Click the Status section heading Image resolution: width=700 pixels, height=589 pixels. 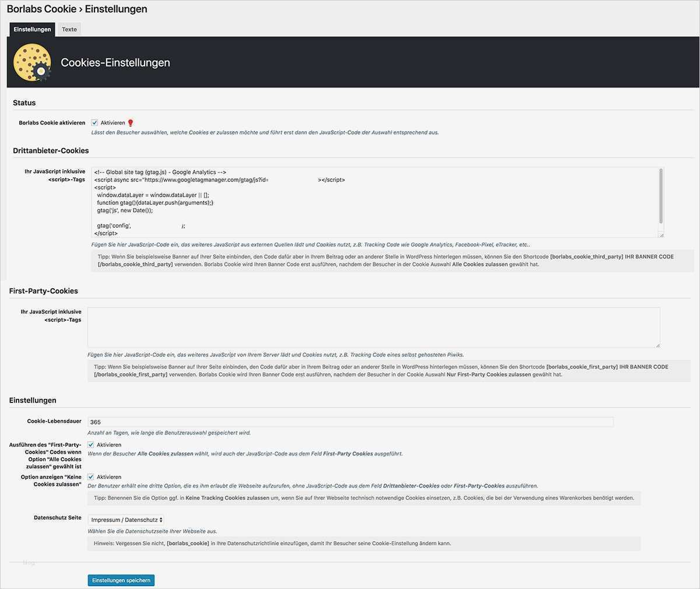tap(24, 103)
